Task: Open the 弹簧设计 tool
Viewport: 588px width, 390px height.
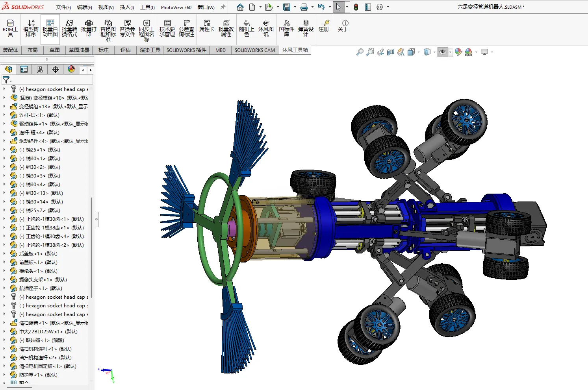Action: (x=306, y=28)
